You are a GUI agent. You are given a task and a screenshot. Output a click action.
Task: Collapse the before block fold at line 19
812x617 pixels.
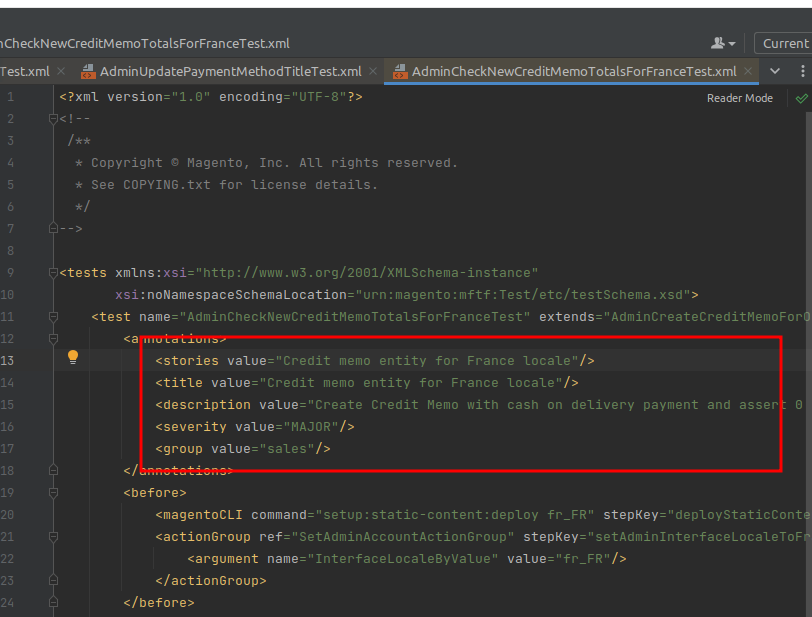[53, 493]
